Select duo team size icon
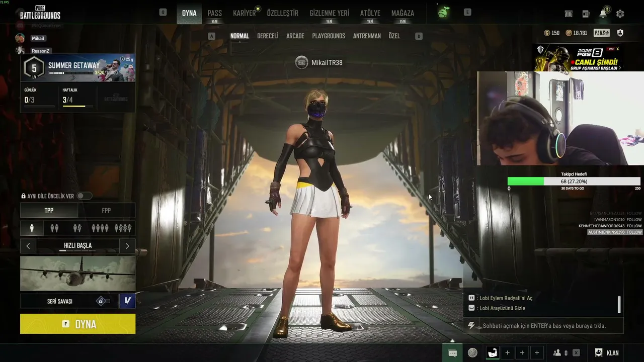Screen dimensions: 644x362 click(54, 228)
